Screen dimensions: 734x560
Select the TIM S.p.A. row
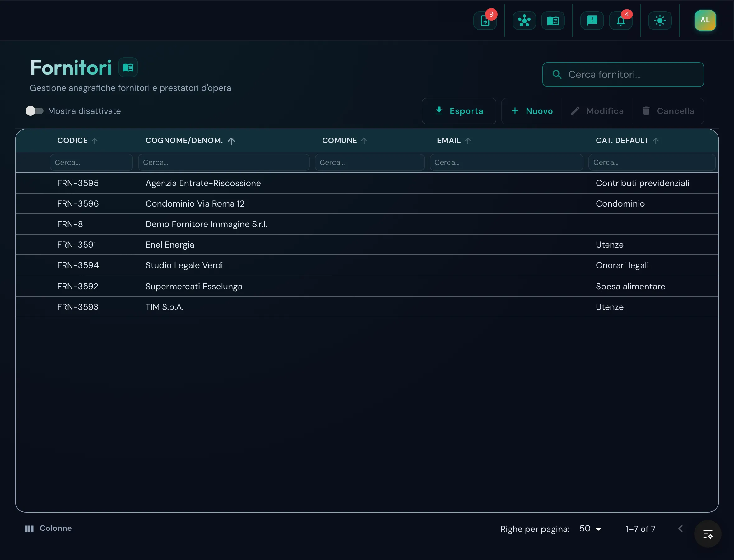pos(367,307)
